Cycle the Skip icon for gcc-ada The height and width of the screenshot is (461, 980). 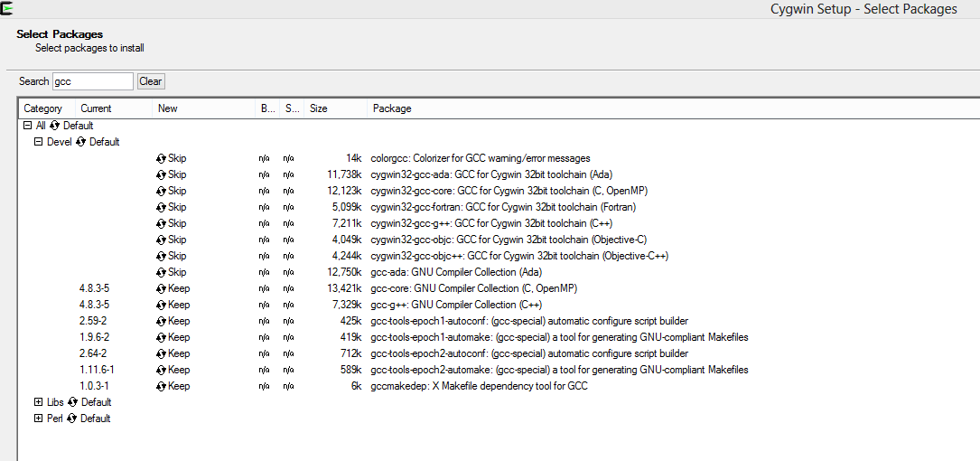click(x=162, y=272)
